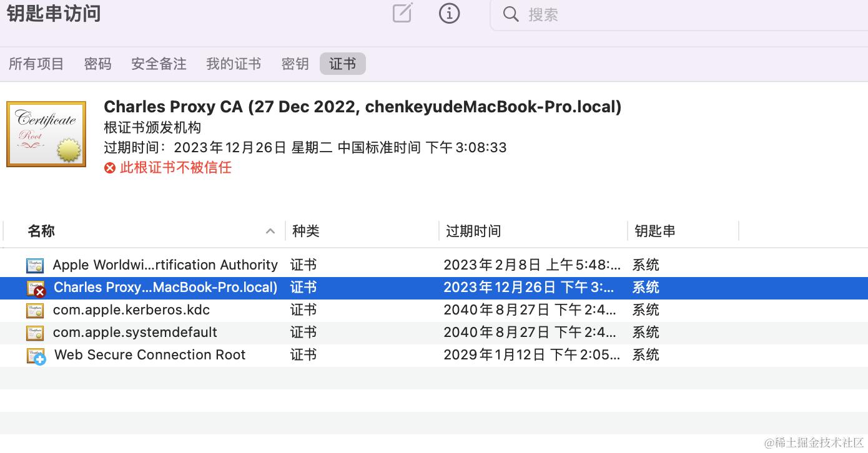Switch to the 所有项目 tab
This screenshot has height=453, width=868.
pos(36,64)
